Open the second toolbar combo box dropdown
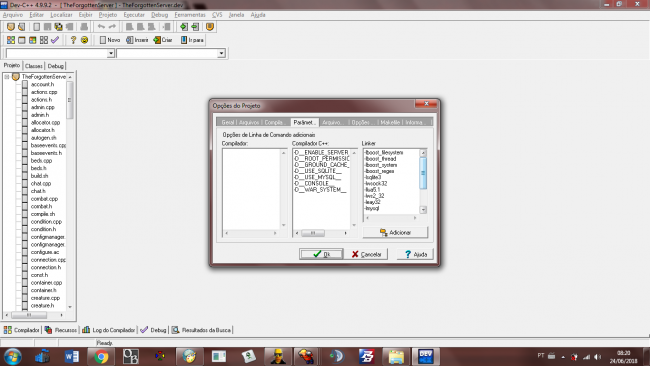 point(221,53)
